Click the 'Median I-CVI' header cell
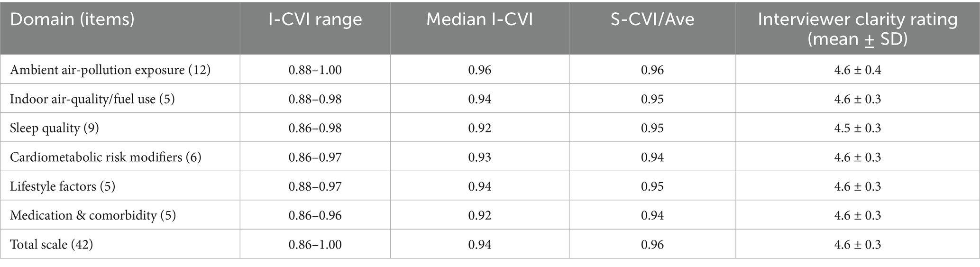The width and height of the screenshot is (980, 267). coord(479,20)
